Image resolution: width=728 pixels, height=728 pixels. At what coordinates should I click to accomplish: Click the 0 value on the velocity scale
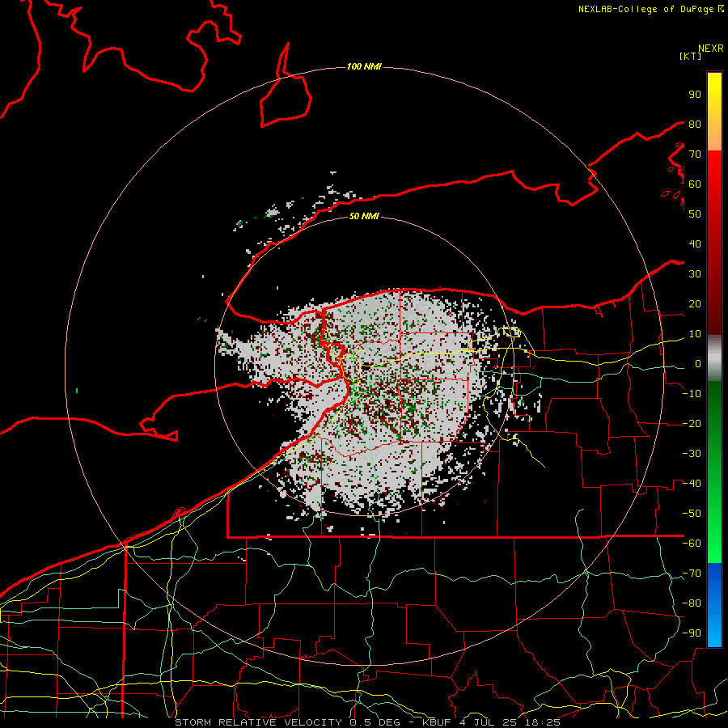point(698,364)
